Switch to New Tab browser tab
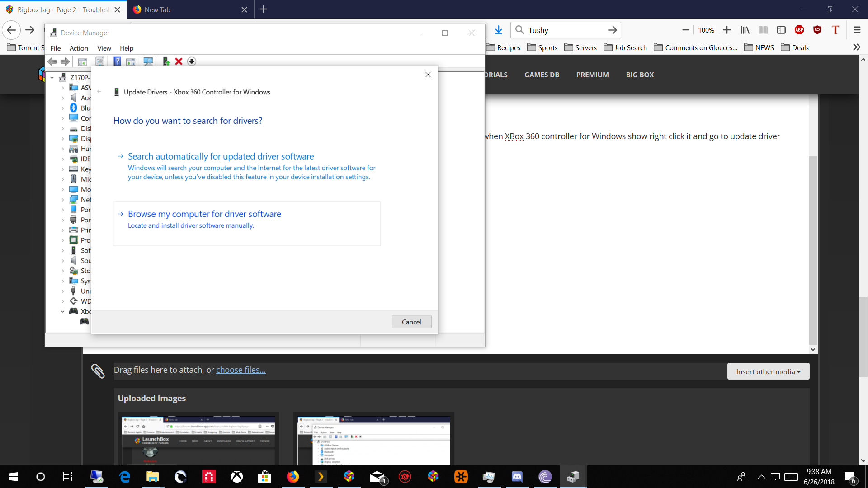Viewport: 868px width, 488px height. 190,9
